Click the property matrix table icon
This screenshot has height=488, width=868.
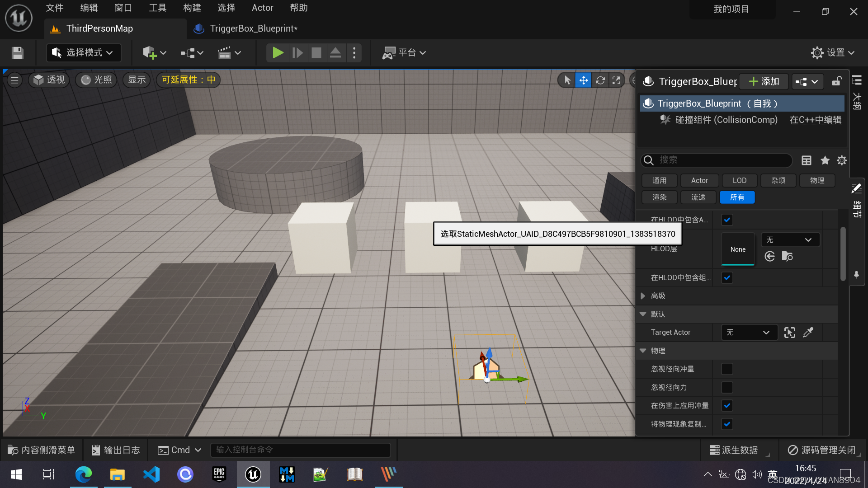coord(806,160)
